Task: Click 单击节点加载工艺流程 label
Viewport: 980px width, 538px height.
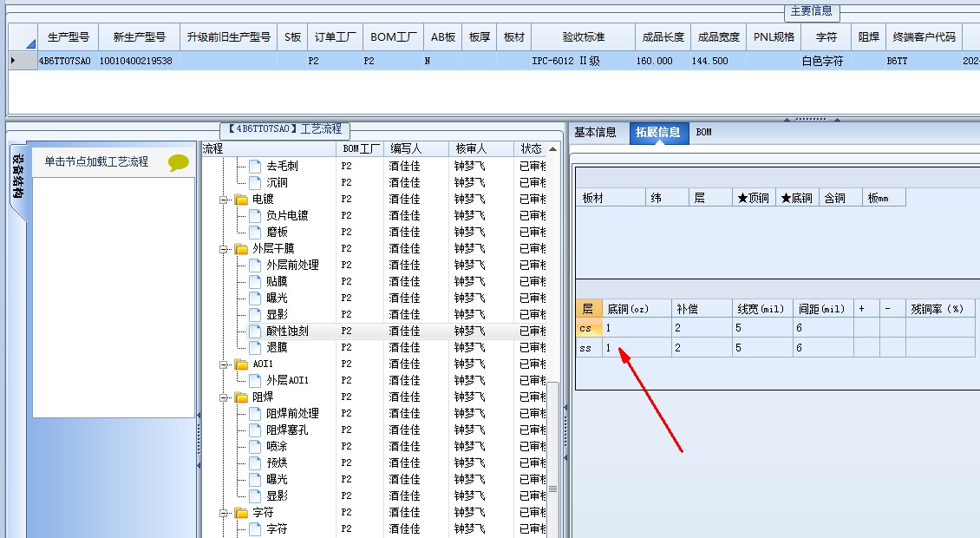Action: coord(96,162)
